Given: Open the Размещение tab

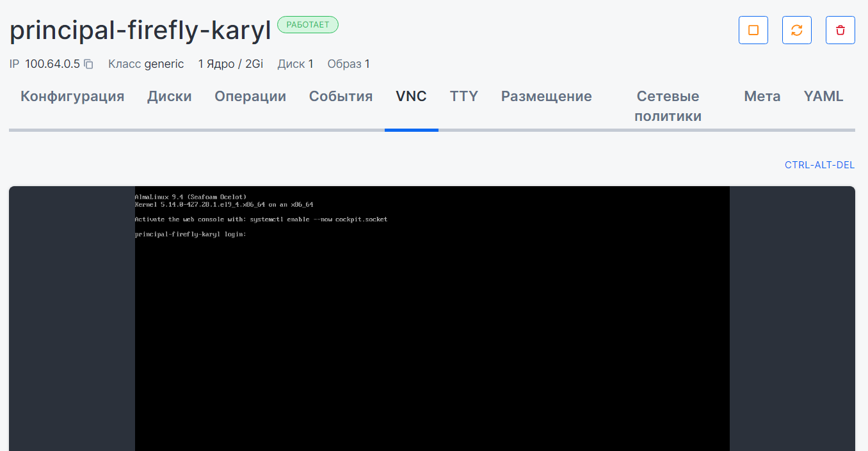Looking at the screenshot, I should [x=546, y=97].
